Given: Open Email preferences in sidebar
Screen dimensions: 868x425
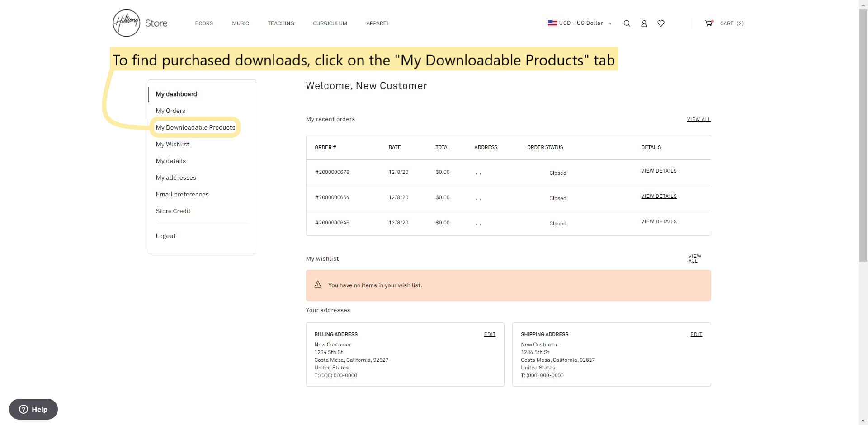Looking at the screenshot, I should coord(182,194).
